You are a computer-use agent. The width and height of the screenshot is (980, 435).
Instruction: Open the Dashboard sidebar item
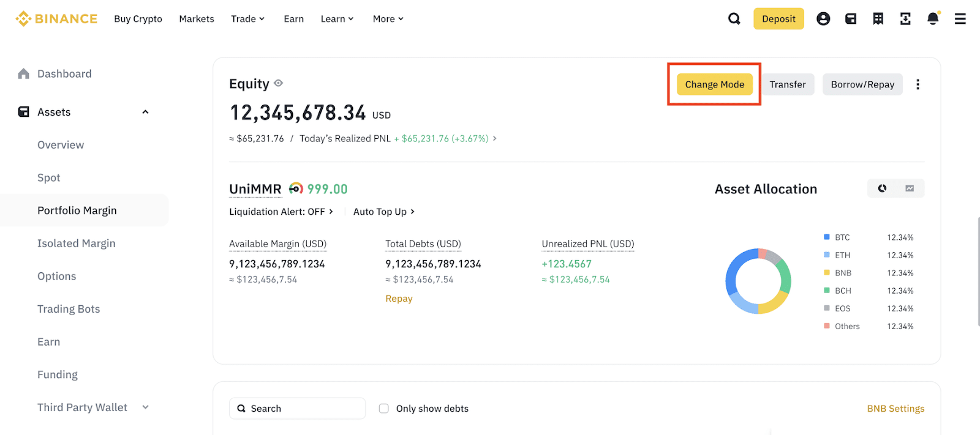coord(64,73)
